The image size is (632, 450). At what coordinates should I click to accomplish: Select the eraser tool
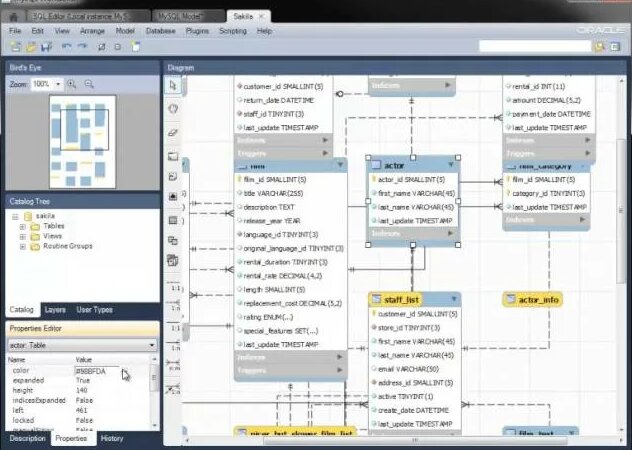(173, 132)
